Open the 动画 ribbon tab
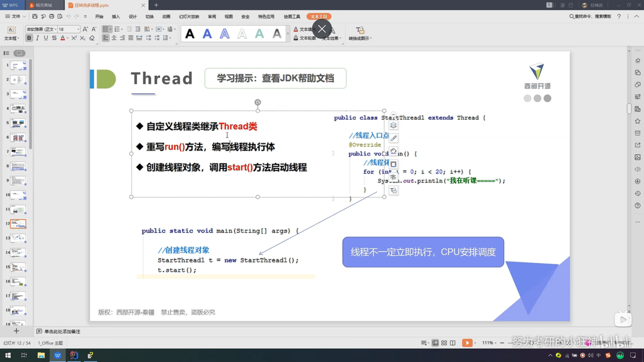 166,16
